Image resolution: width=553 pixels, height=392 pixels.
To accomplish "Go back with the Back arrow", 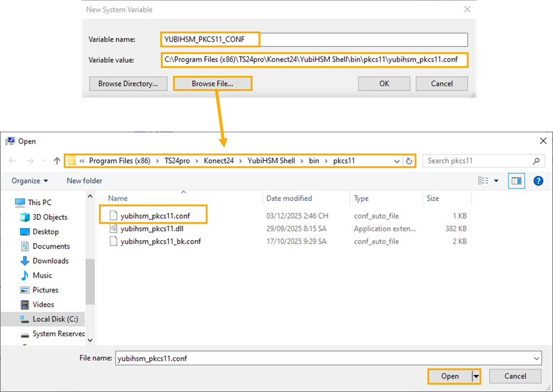I will pos(12,161).
